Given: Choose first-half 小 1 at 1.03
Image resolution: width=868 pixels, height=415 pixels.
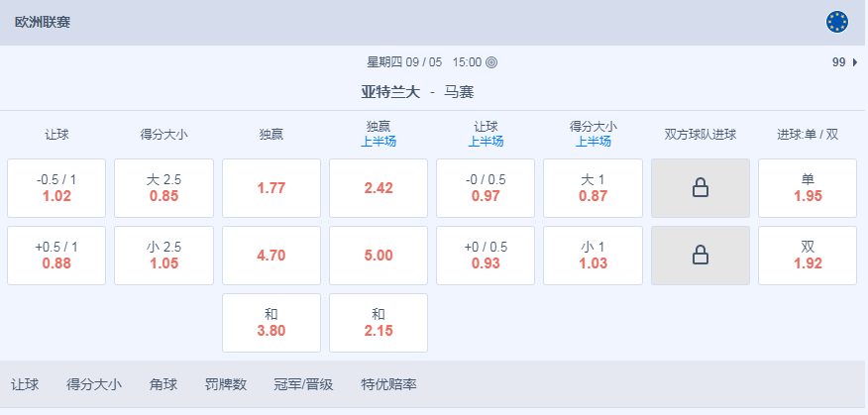Looking at the screenshot, I should click(593, 256).
